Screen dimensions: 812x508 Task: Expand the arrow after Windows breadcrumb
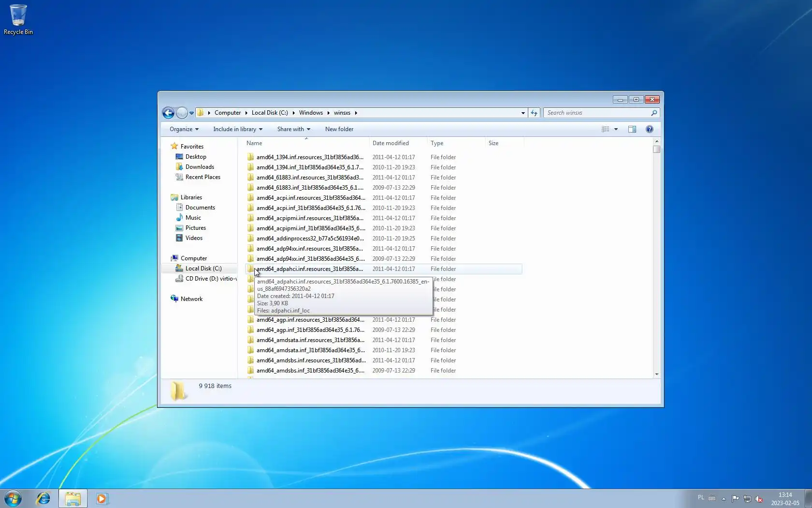(x=329, y=113)
